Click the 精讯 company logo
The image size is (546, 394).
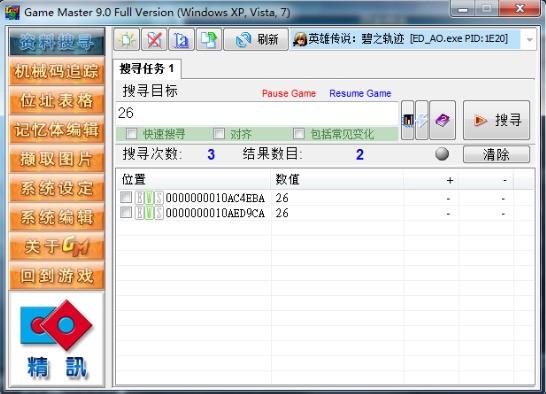click(x=57, y=339)
